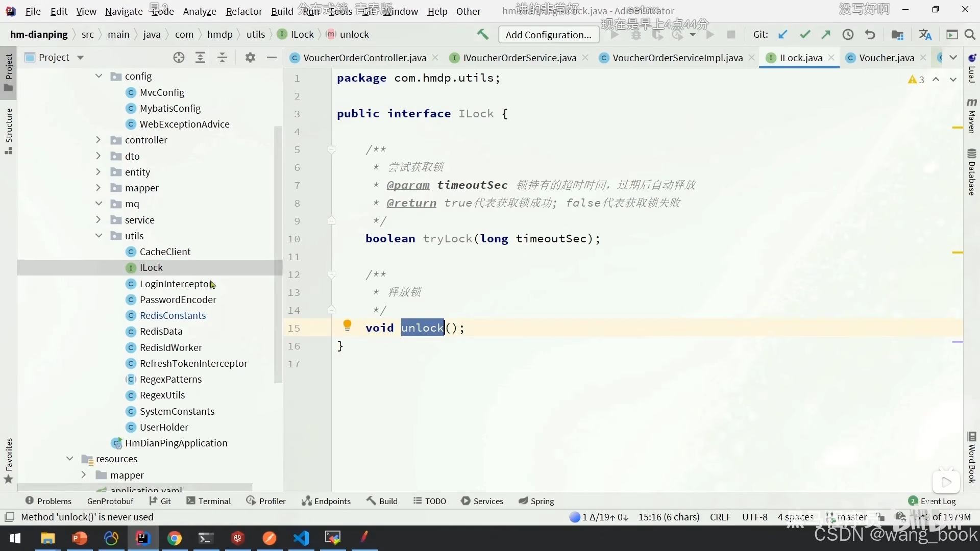Toggle the Favorites tool window
980x551 pixels.
(9, 459)
